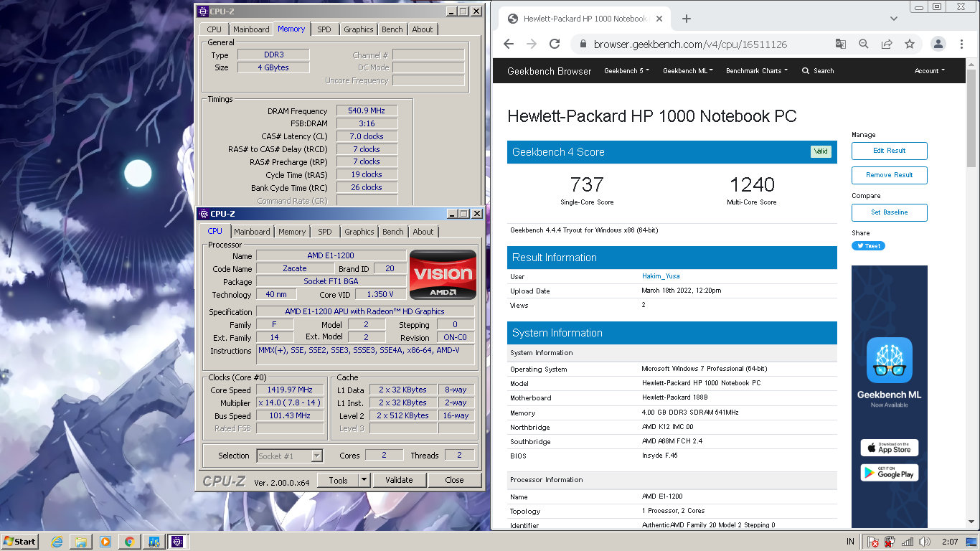Open the Account dropdown menu
This screenshot has height=551, width=980.
click(x=929, y=71)
